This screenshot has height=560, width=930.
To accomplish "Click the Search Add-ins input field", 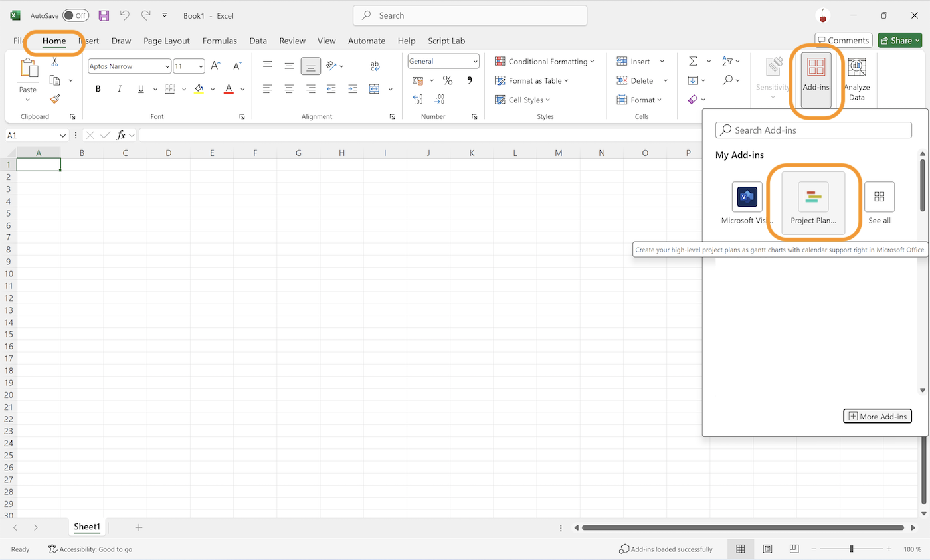I will (813, 130).
